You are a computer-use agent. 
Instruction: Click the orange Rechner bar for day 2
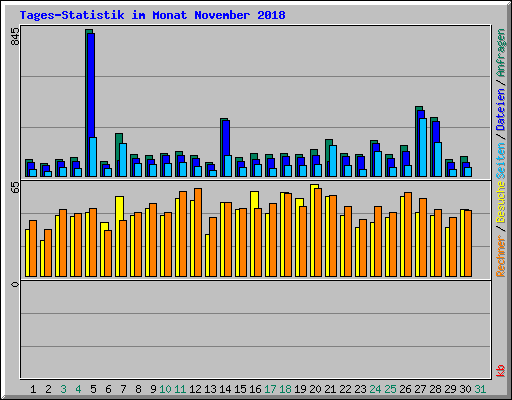point(48,253)
